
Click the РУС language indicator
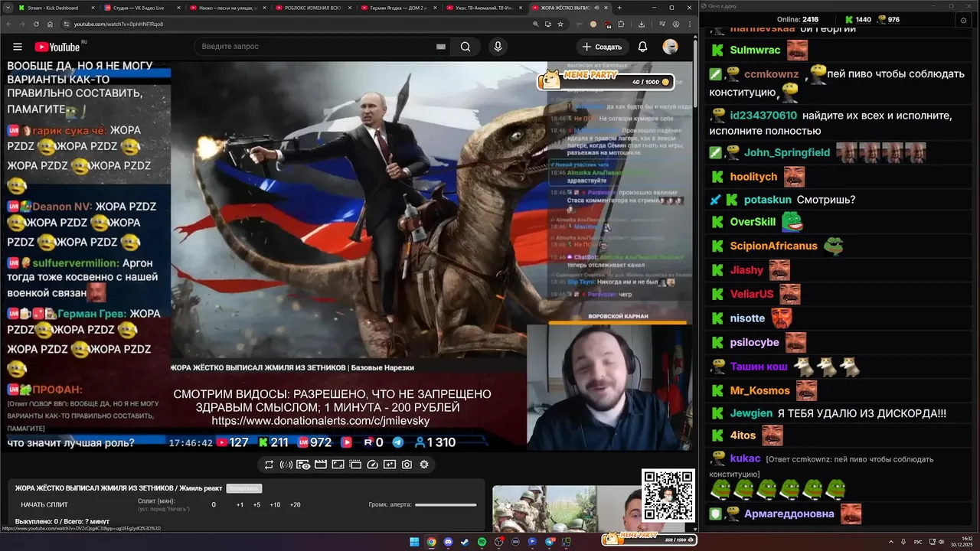pyautogui.click(x=918, y=542)
